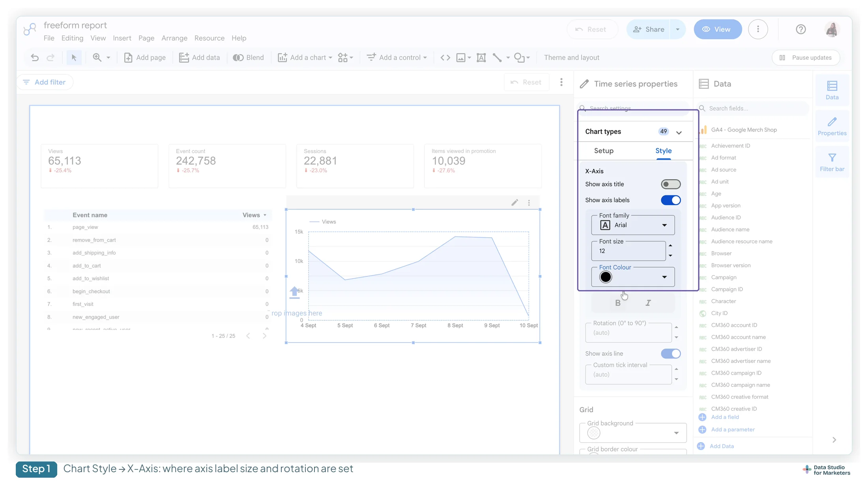The width and height of the screenshot is (868, 484).
Task: Collapse the Data panel chevron arrow
Action: click(x=834, y=440)
